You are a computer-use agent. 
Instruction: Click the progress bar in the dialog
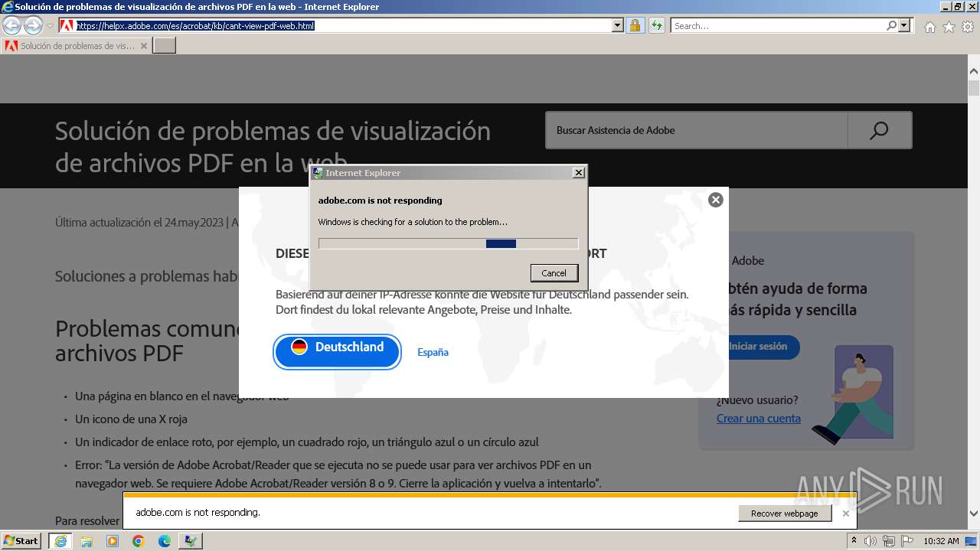point(449,243)
